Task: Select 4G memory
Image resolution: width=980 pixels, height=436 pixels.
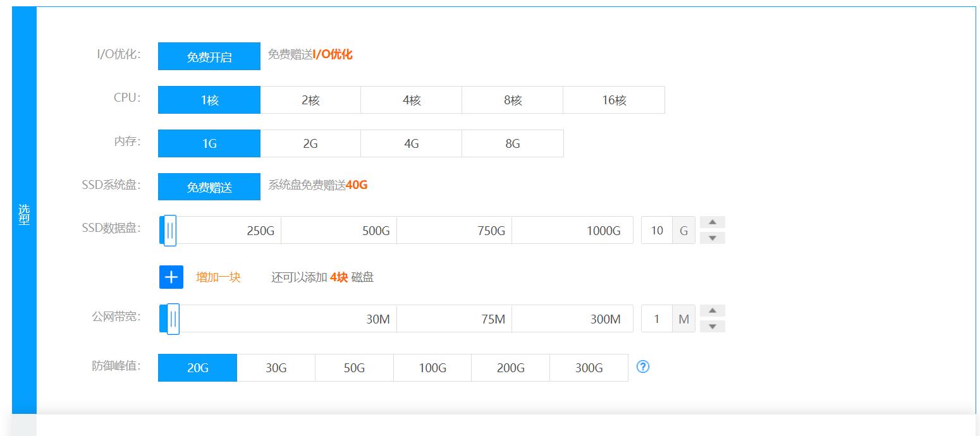Action: (411, 143)
